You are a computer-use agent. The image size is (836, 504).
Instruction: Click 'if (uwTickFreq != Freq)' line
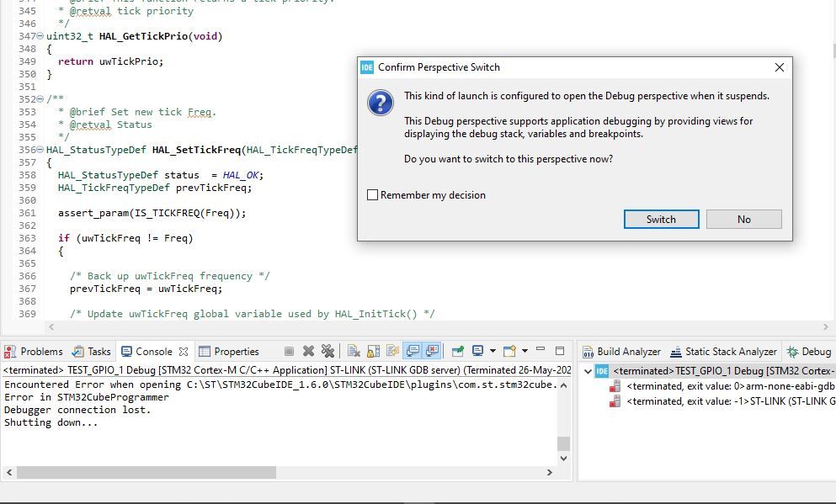click(x=125, y=238)
